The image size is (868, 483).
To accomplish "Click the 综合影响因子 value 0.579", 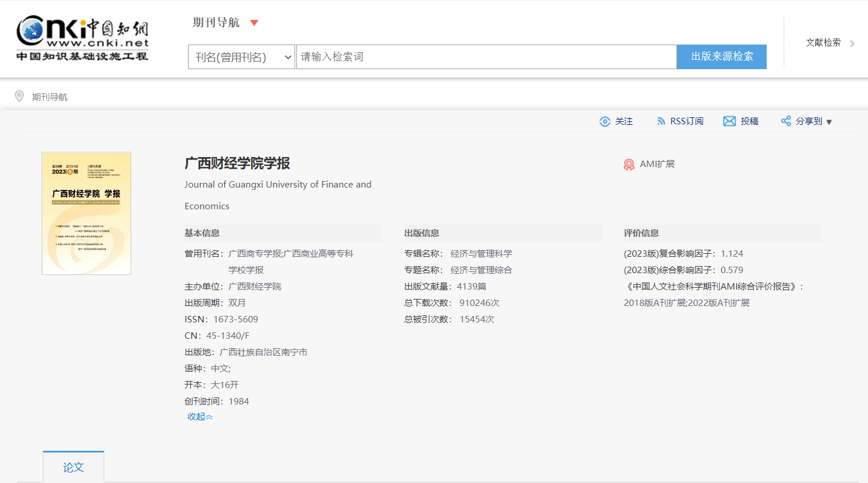I will tap(732, 270).
